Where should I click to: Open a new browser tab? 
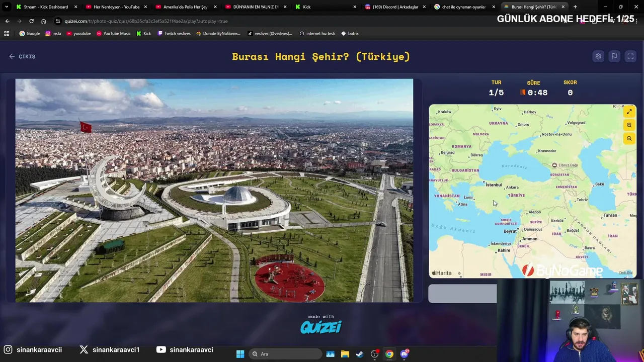575,7
